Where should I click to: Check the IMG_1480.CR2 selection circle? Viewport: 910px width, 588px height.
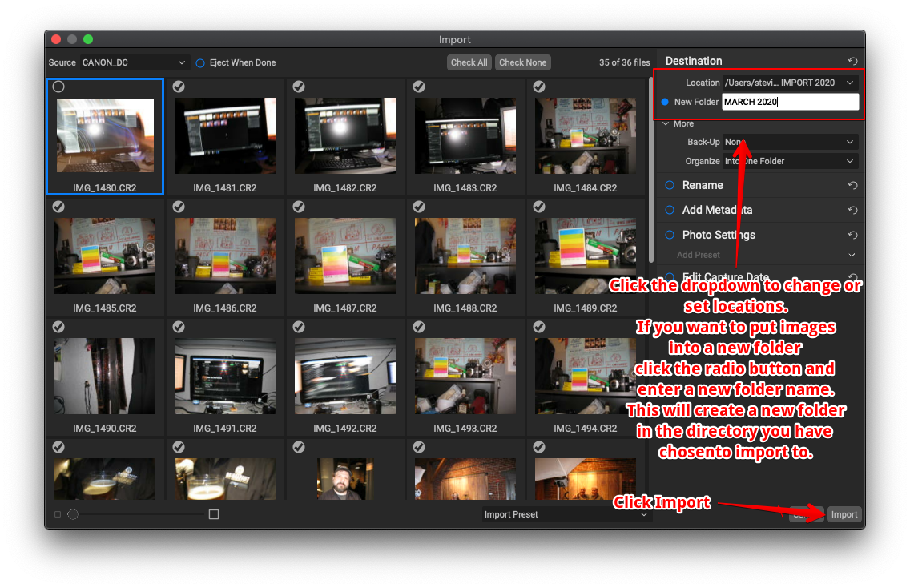58,87
